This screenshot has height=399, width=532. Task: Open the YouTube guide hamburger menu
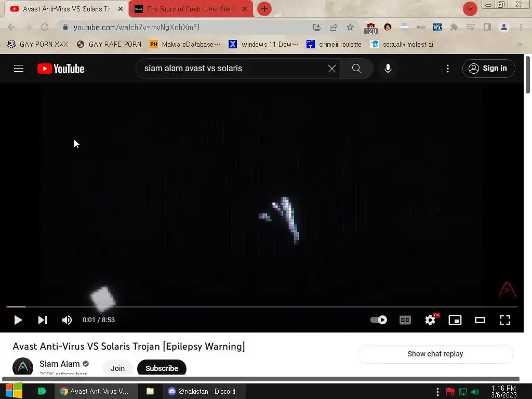19,69
